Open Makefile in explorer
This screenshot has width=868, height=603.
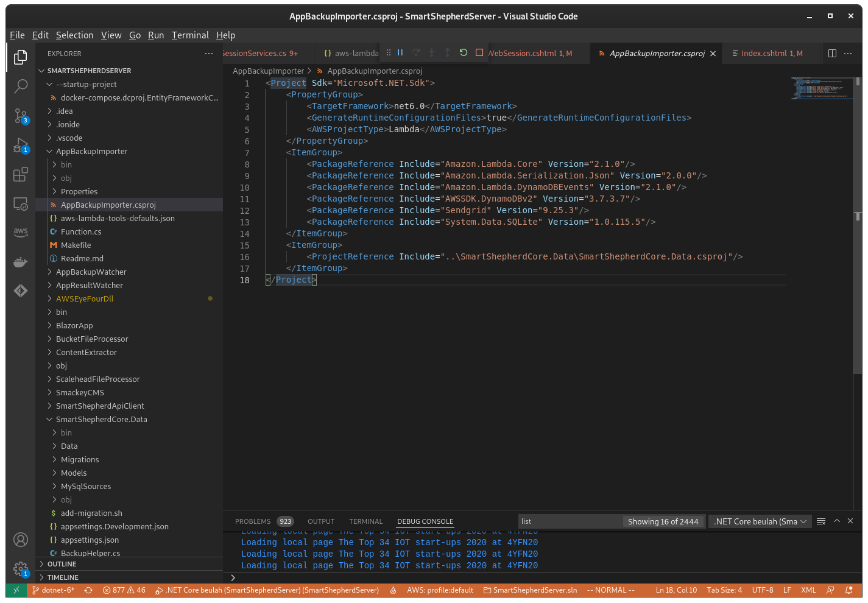[76, 245]
